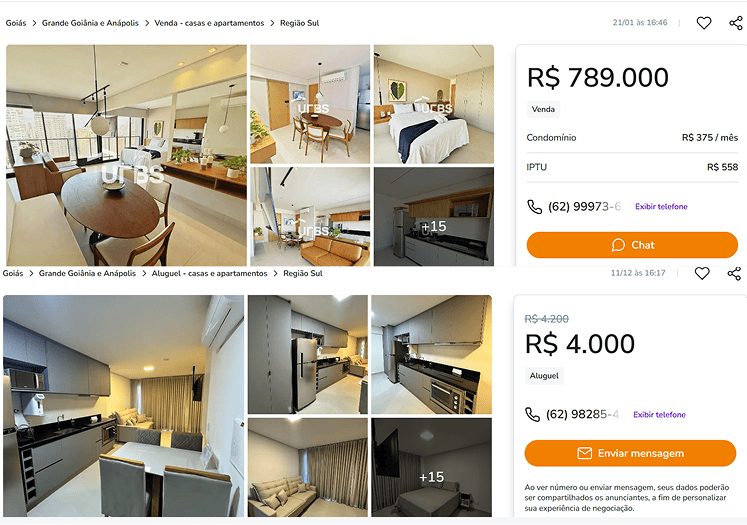Open the Chat with the seller
747x525 pixels.
[x=632, y=245]
